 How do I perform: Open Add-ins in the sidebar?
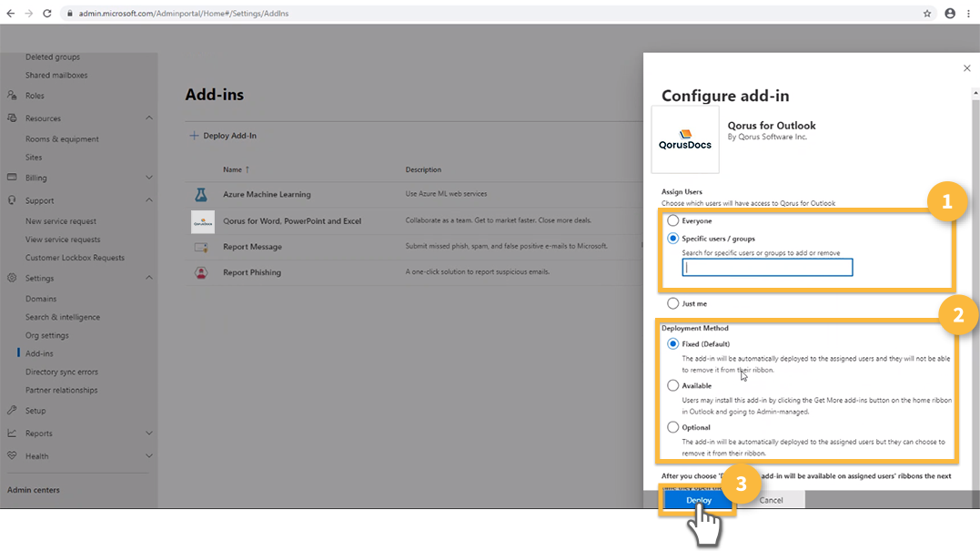pos(39,353)
